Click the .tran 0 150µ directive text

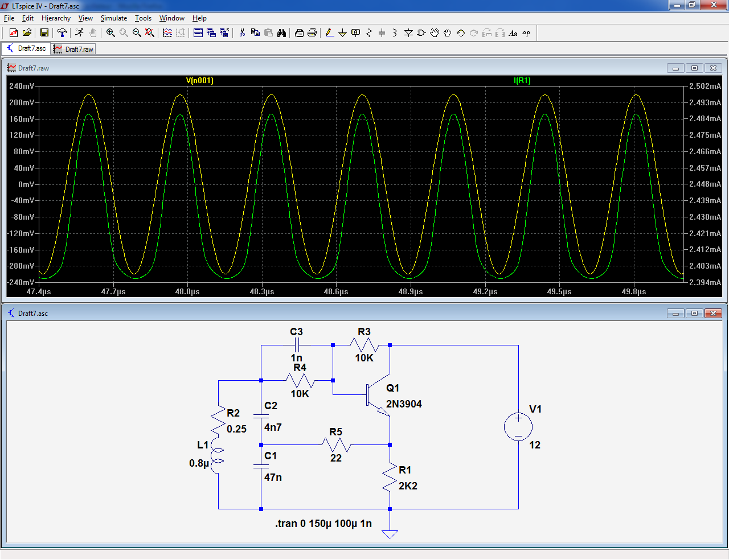tap(323, 524)
